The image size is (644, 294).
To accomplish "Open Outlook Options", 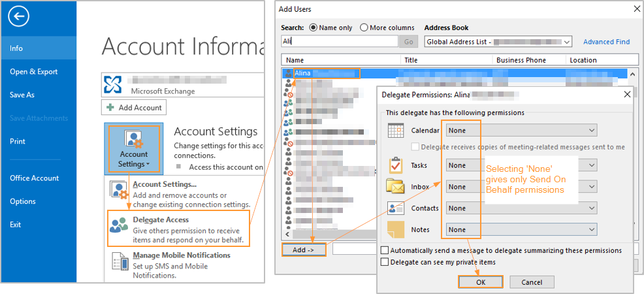I will tap(38, 201).
